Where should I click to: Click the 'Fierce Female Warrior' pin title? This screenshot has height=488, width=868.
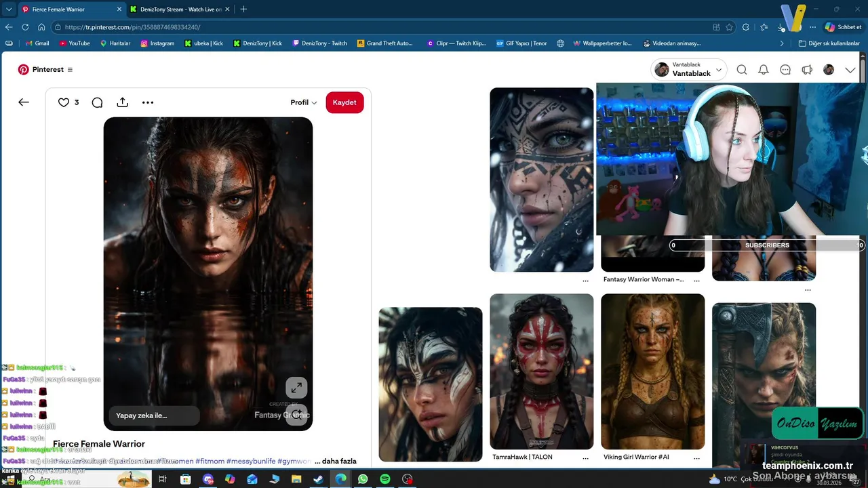pos(99,444)
